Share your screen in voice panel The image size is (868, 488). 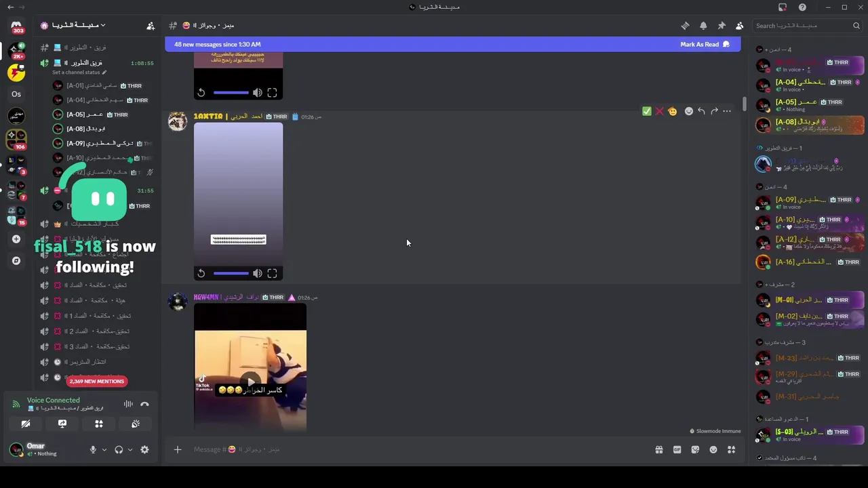click(62, 424)
